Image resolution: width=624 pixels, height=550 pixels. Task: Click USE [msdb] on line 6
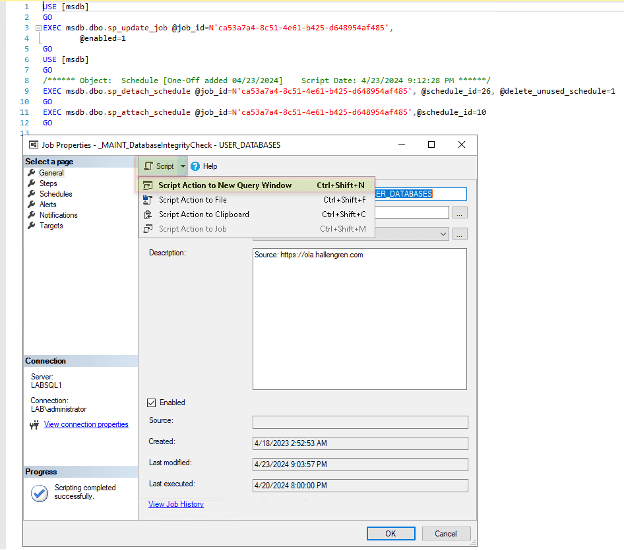pos(66,59)
